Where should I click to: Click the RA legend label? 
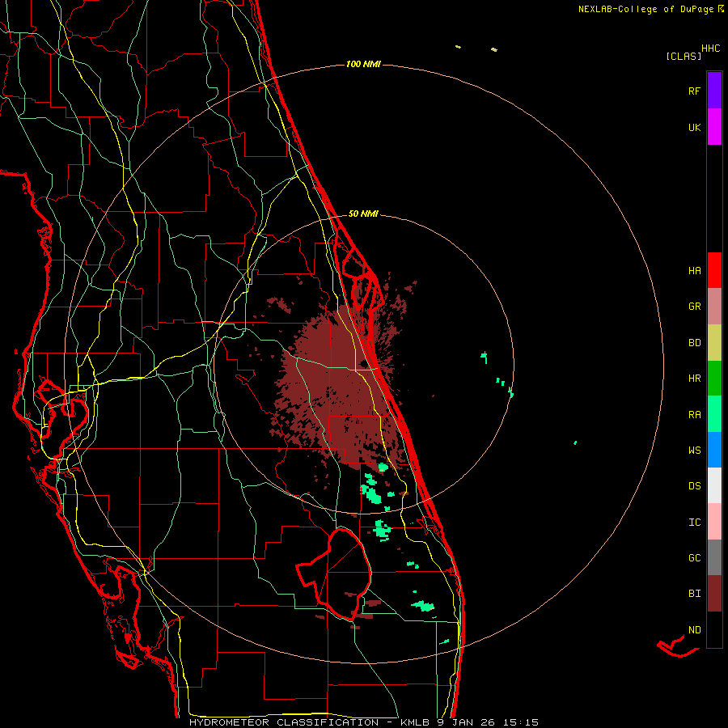694,415
